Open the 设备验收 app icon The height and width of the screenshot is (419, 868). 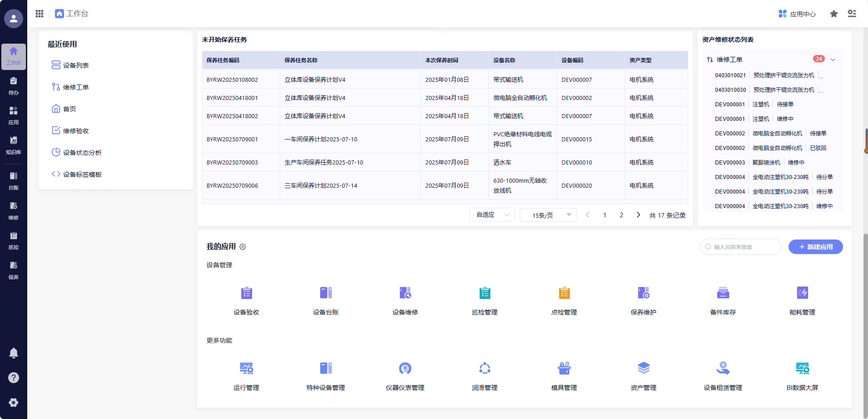point(246,293)
